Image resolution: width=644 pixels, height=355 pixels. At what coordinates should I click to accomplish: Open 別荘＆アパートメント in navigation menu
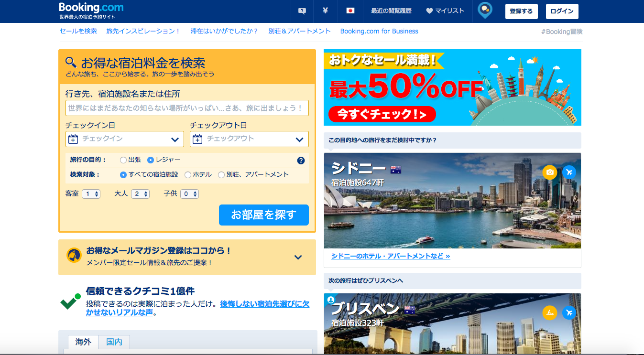pyautogui.click(x=299, y=31)
